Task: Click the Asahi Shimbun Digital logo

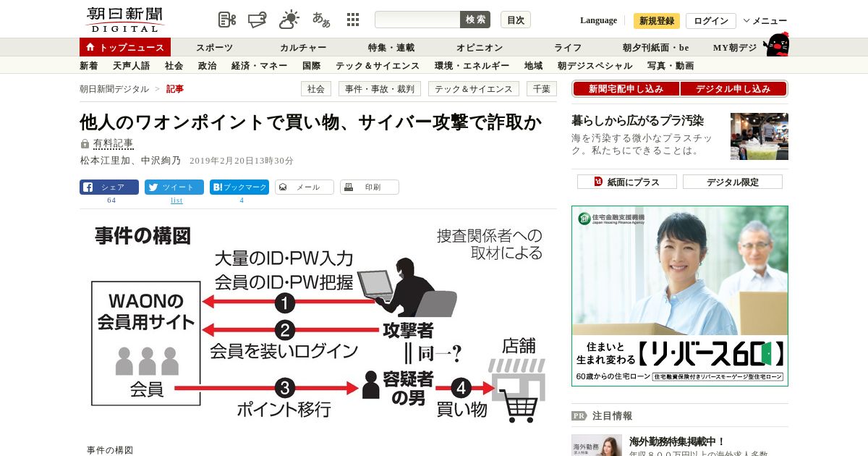Action: [x=124, y=20]
